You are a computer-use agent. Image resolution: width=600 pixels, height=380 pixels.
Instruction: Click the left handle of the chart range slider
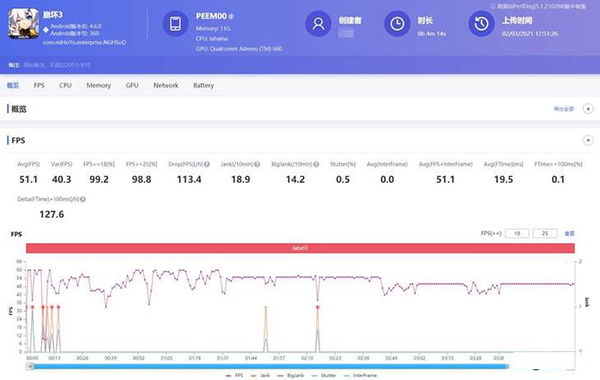pyautogui.click(x=30, y=367)
